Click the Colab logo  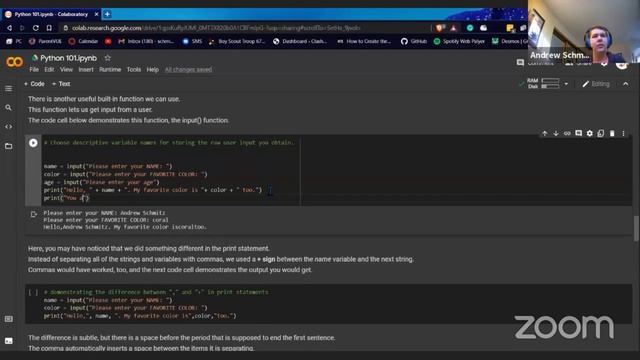(x=14, y=62)
